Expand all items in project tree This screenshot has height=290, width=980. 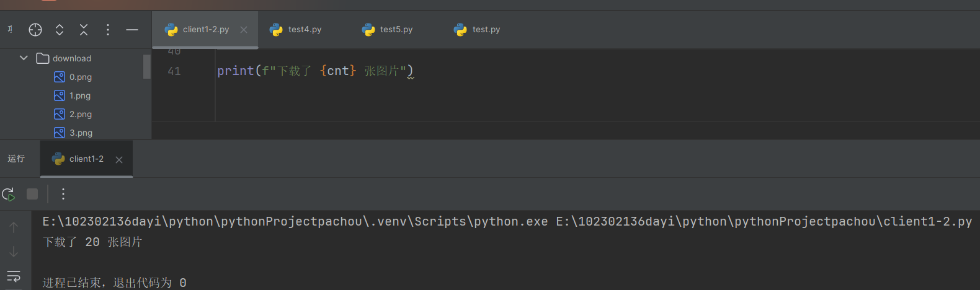(60, 29)
